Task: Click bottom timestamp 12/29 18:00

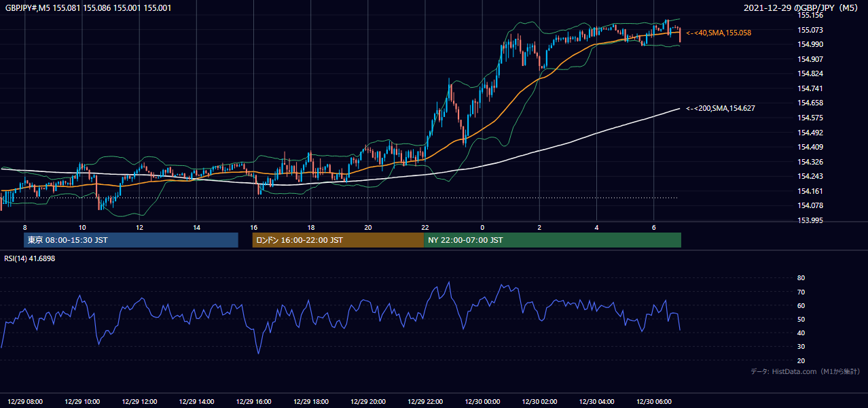Action: (x=311, y=402)
